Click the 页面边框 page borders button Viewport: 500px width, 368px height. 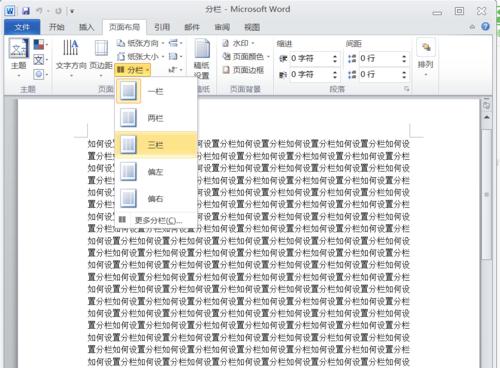243,70
